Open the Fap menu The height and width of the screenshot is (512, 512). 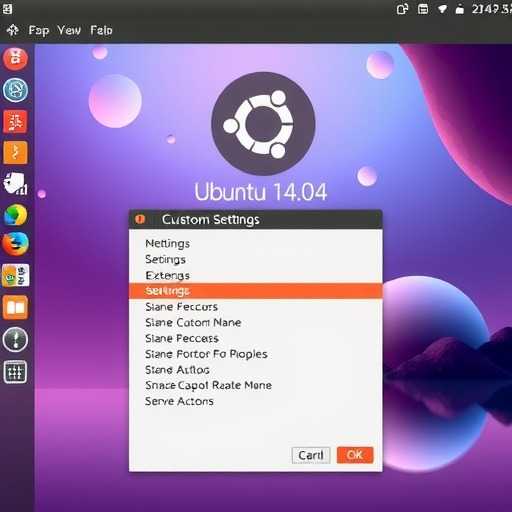coord(39,31)
